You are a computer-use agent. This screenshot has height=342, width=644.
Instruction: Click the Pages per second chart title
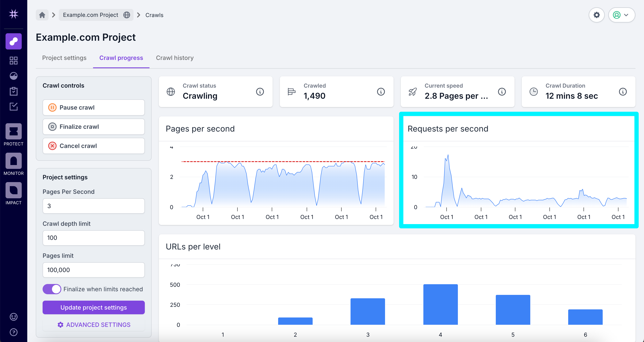point(200,129)
